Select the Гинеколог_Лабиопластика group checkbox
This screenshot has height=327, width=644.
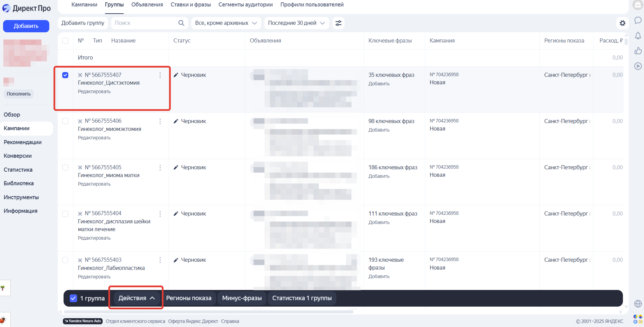click(x=65, y=260)
